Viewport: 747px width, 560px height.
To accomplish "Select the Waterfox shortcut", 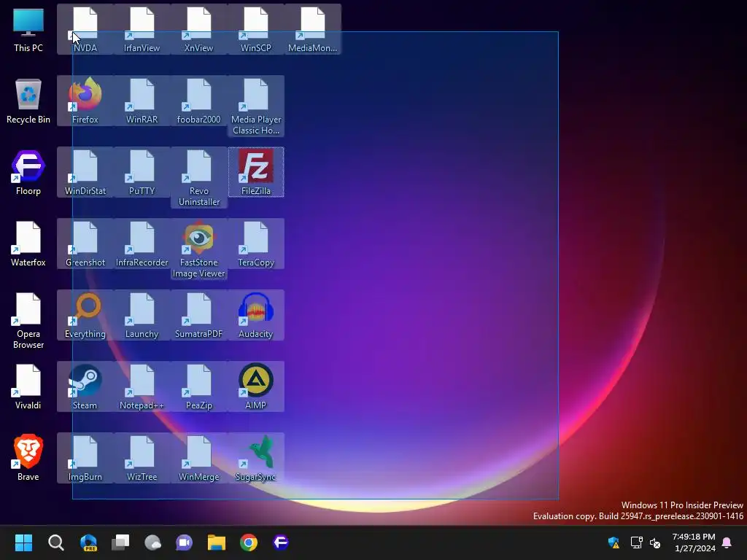I will (28, 244).
